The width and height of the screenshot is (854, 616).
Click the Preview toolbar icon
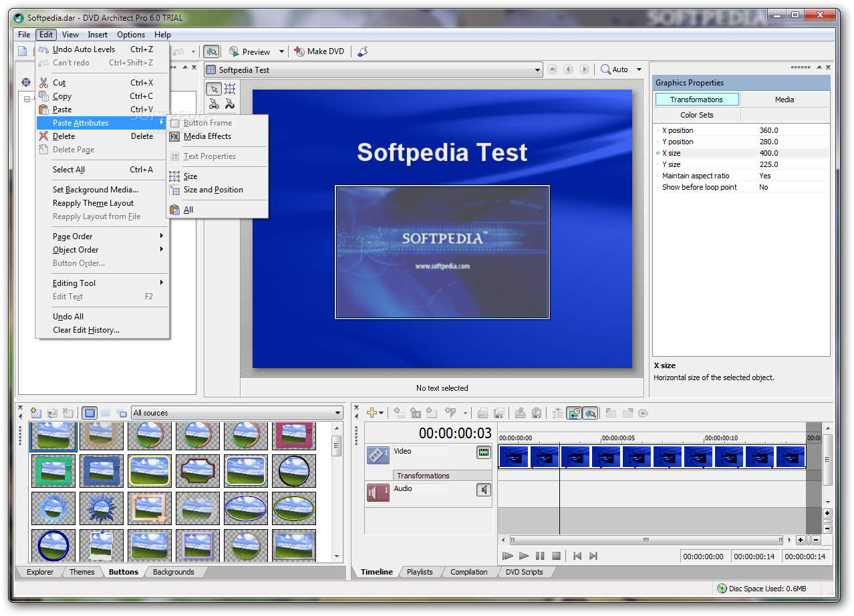[249, 51]
